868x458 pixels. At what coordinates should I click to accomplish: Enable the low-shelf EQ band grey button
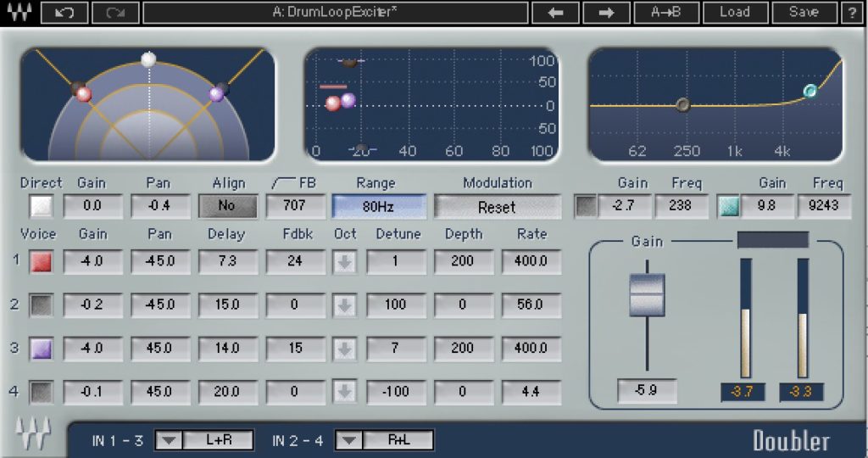click(586, 207)
